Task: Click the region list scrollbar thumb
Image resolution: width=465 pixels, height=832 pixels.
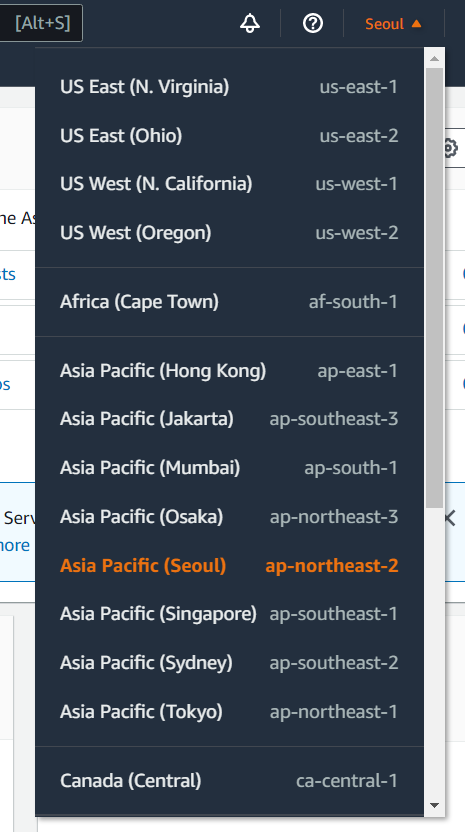Action: point(434,288)
